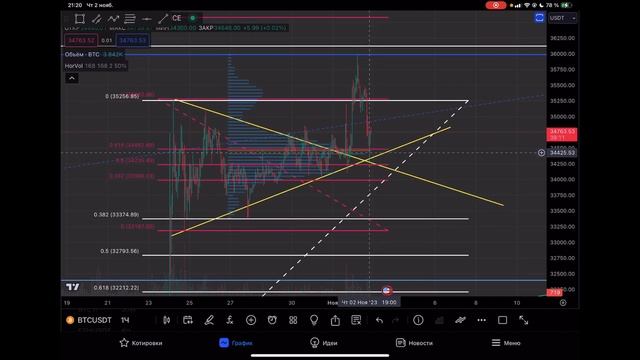Screen dimensions: 640x360
Task: Switch to the Котировки tab
Action: (x=141, y=343)
